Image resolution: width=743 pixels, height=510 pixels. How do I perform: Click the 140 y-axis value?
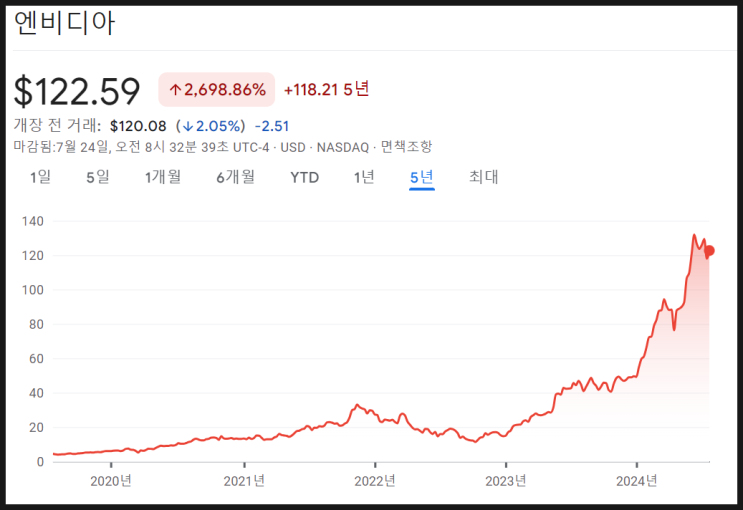tap(33, 221)
